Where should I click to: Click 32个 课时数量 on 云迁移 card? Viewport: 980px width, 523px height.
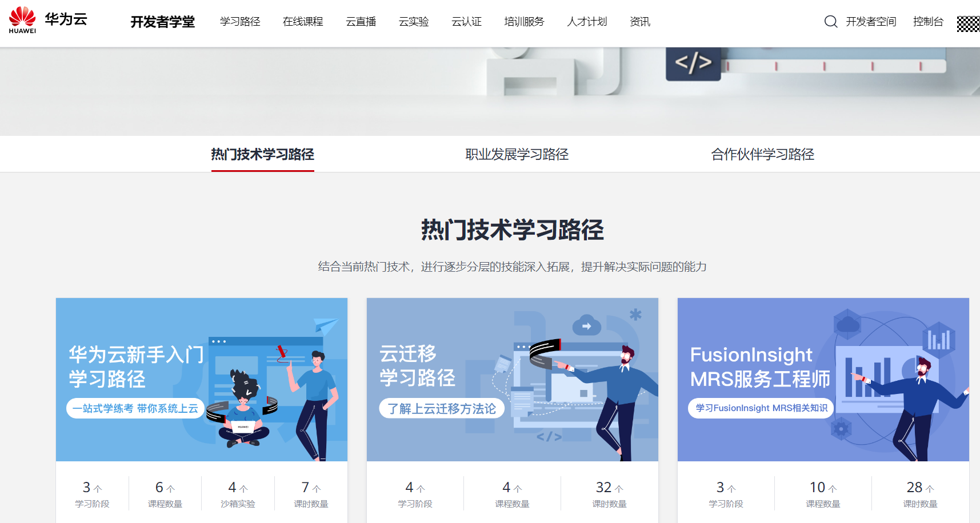610,494
